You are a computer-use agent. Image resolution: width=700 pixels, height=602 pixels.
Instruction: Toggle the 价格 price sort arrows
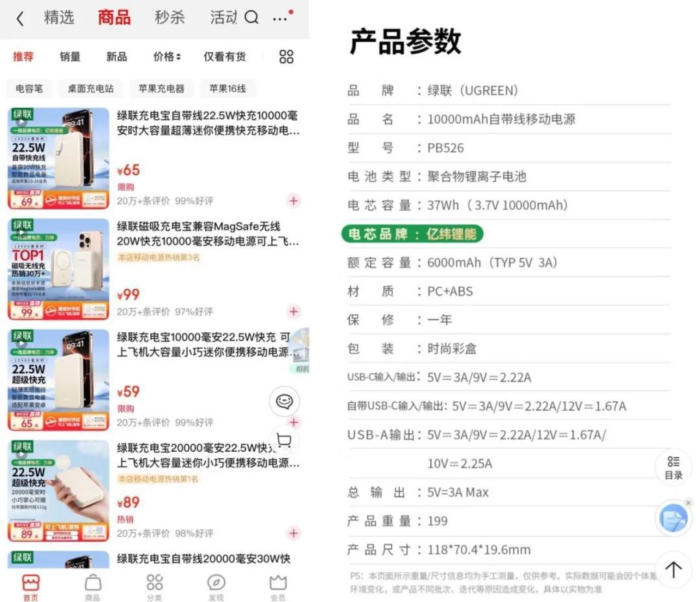(x=167, y=57)
